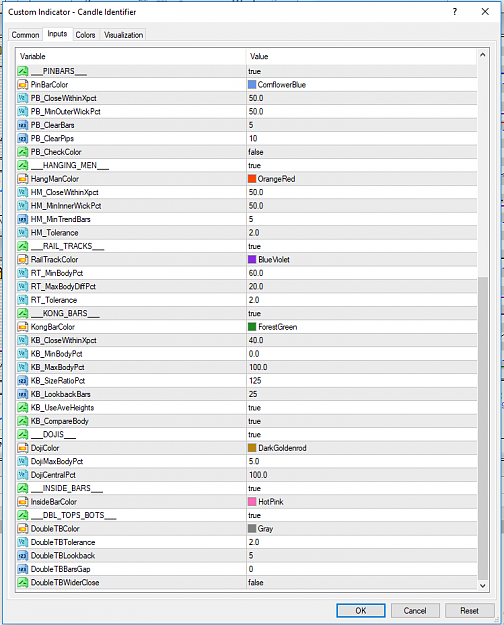
Task: Click the ForestGreen color swatch
Action: click(252, 327)
